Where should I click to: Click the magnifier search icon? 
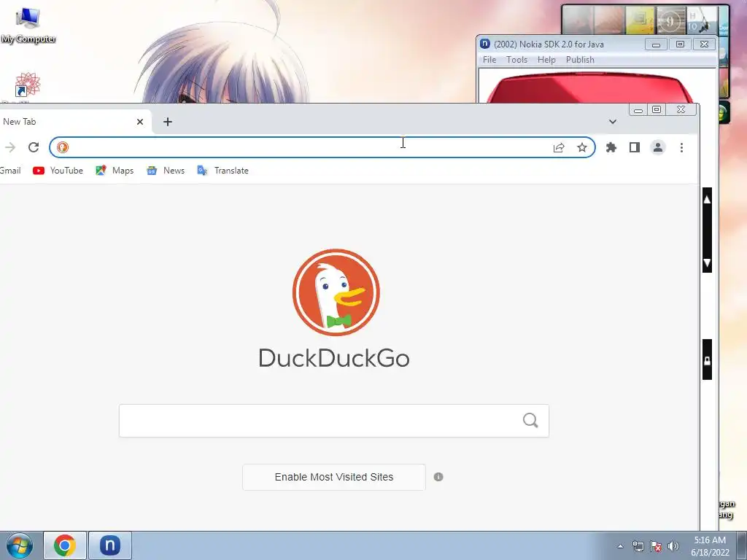pos(530,421)
